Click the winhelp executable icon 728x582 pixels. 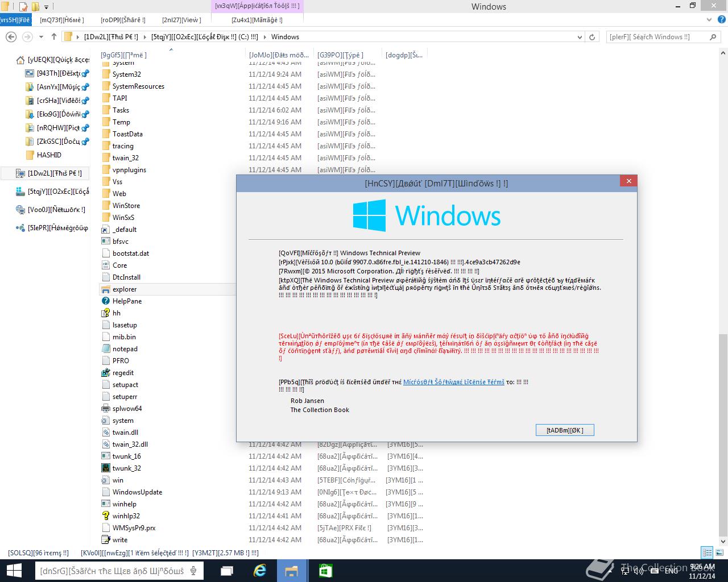click(x=105, y=504)
